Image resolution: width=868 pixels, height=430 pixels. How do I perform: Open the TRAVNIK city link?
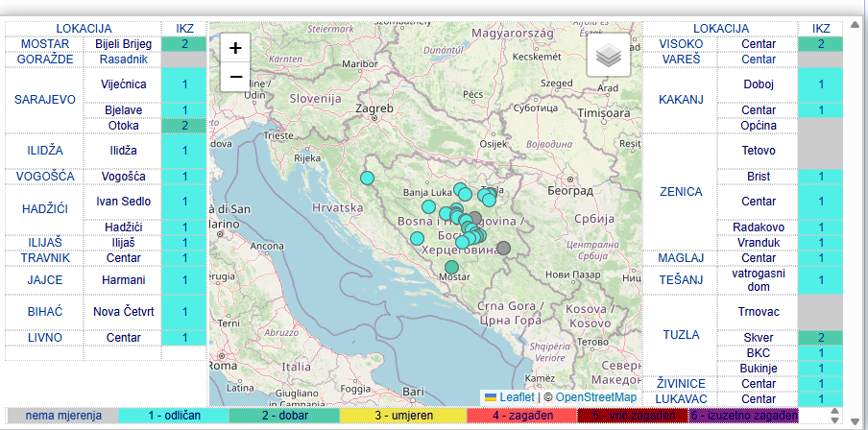click(45, 258)
